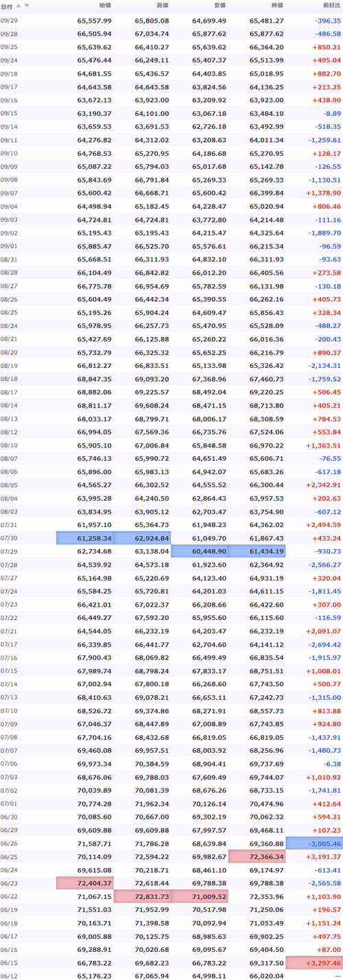Click the +850.21 change value
Screen dimensions: 343x980
tap(327, 47)
